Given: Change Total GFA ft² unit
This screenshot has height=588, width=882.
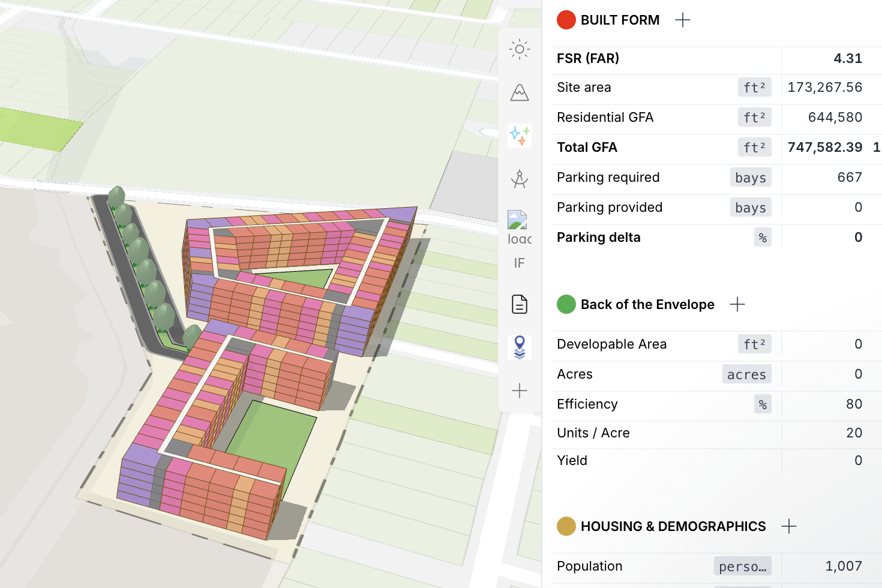Looking at the screenshot, I should coord(755,148).
